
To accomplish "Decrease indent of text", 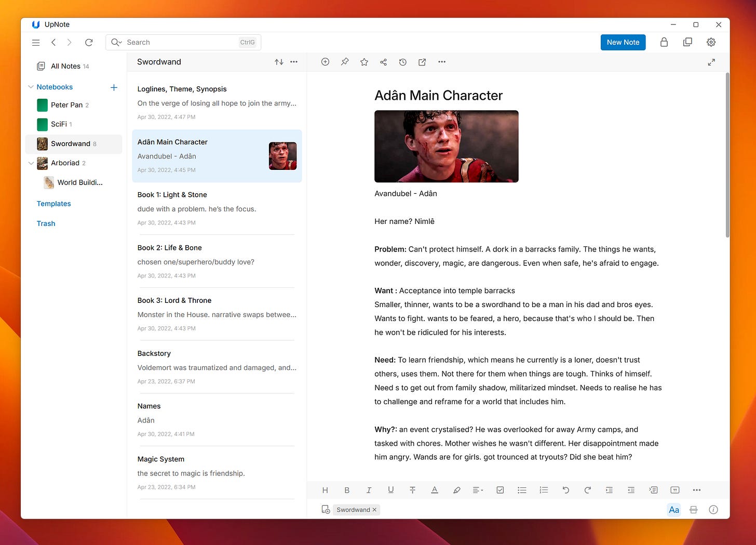I will click(631, 490).
